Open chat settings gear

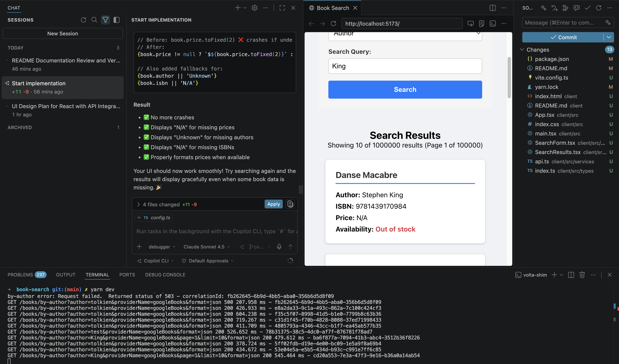point(254,8)
